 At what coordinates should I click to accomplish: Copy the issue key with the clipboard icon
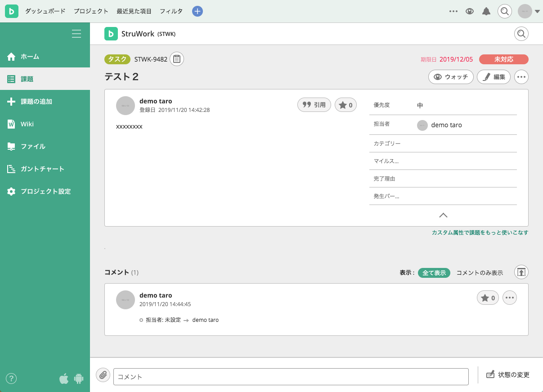[176, 59]
